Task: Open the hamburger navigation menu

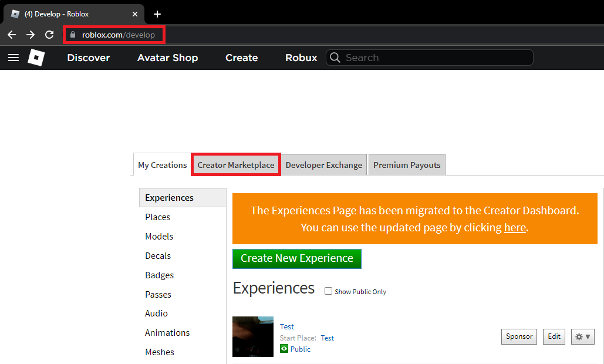Action: coord(14,58)
